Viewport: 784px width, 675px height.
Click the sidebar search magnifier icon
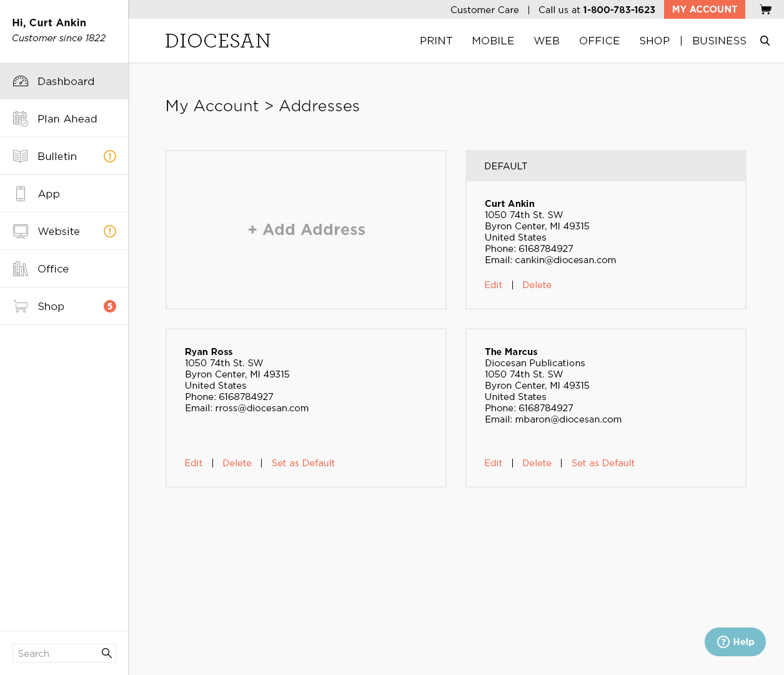(107, 653)
